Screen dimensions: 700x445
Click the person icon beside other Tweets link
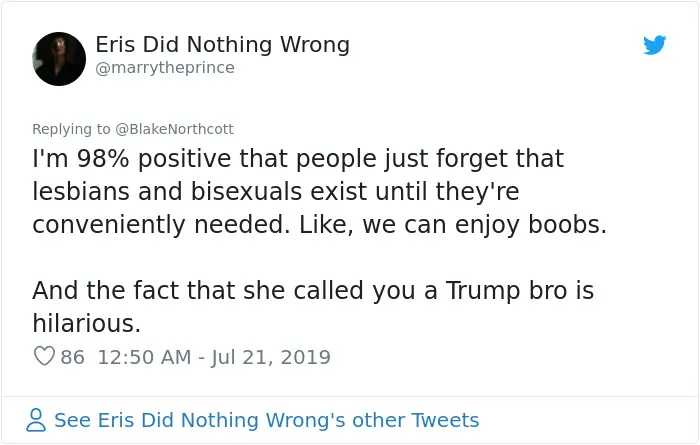(36, 420)
